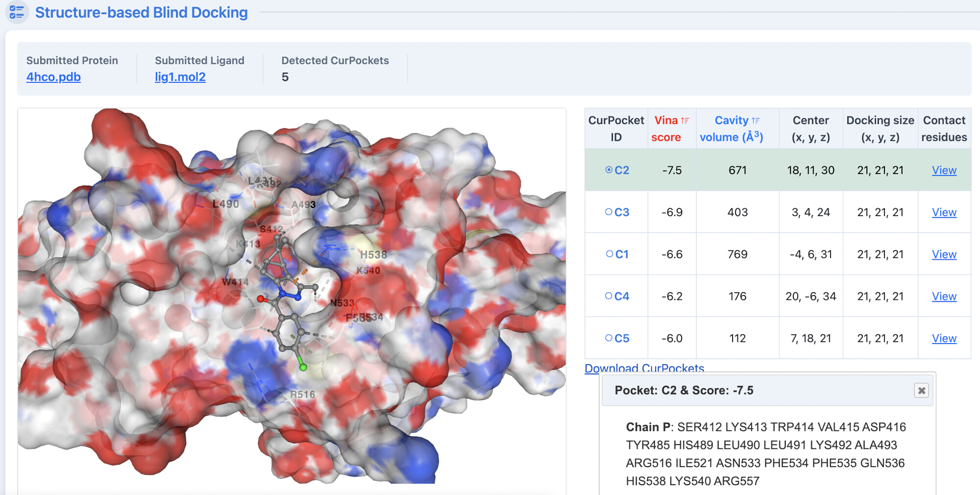This screenshot has width=980, height=495.
Task: Click the CurPocket ID column header
Action: [x=616, y=128]
